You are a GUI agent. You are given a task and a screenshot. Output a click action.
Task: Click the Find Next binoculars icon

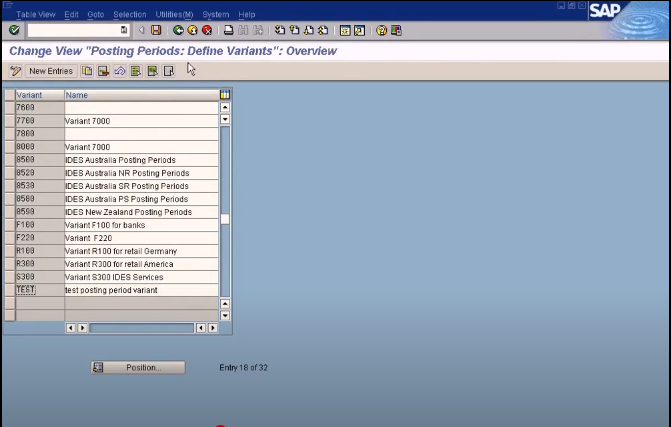point(258,30)
